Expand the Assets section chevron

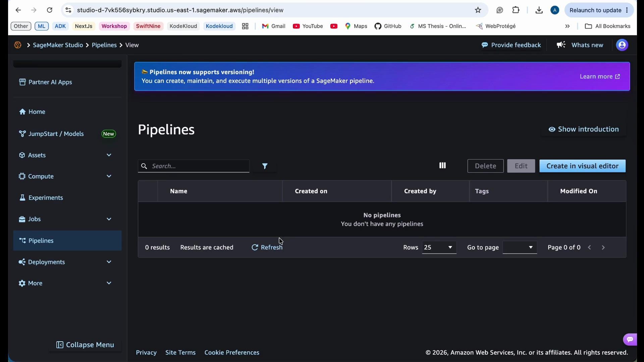[109, 155]
